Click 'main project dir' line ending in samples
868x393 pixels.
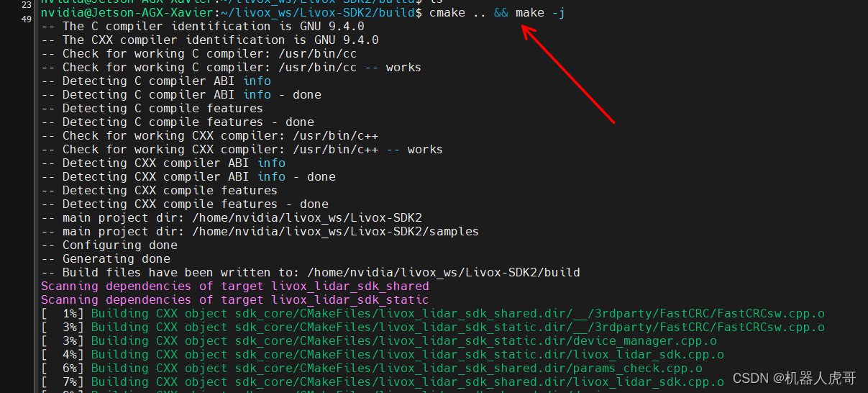point(260,232)
